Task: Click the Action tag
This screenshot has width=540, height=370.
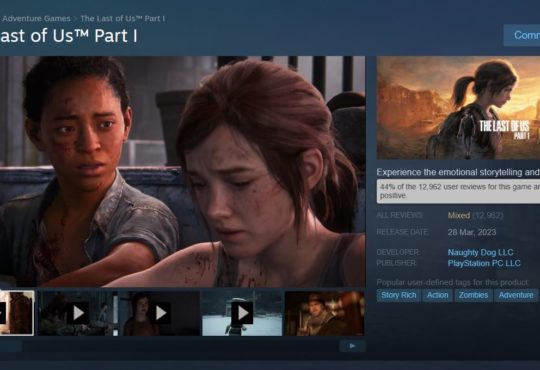Action: coord(437,295)
